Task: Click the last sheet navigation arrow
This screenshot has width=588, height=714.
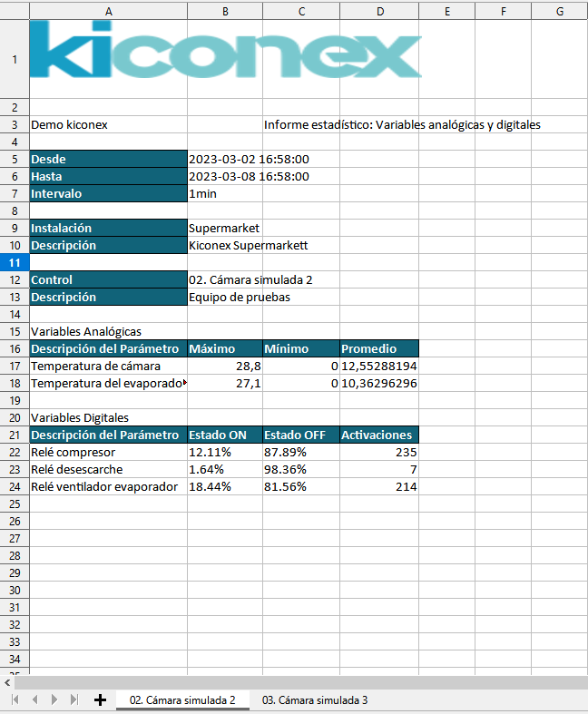Action: click(x=74, y=700)
